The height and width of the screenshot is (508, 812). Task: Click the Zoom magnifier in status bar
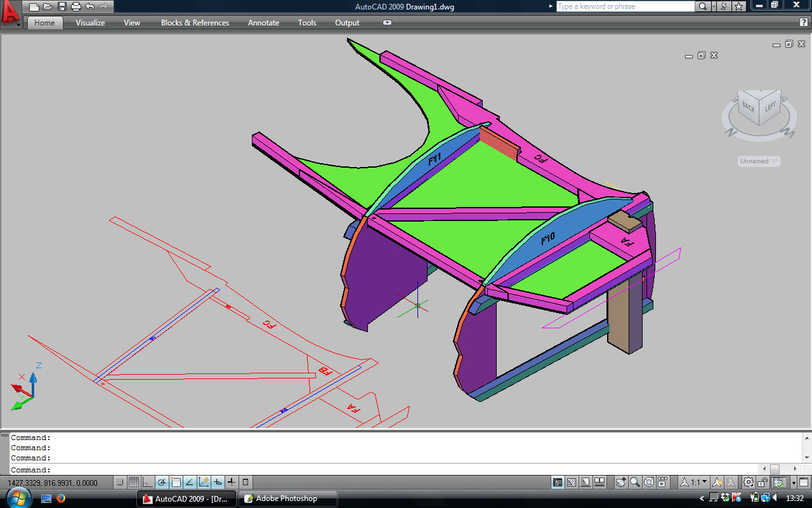tap(634, 483)
